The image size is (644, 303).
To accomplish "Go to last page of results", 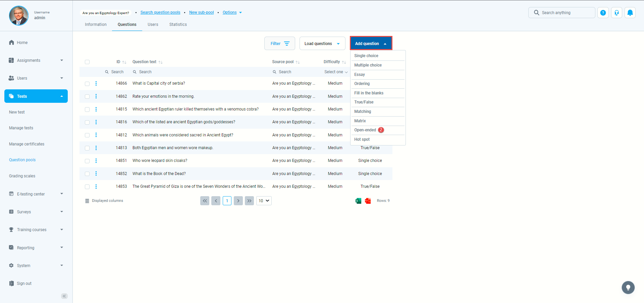I will [x=249, y=201].
